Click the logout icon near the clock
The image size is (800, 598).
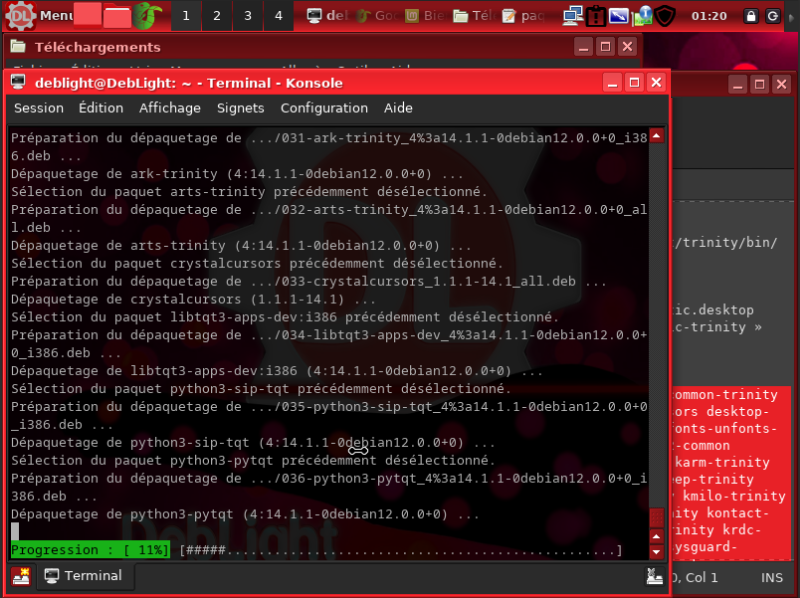(772, 15)
